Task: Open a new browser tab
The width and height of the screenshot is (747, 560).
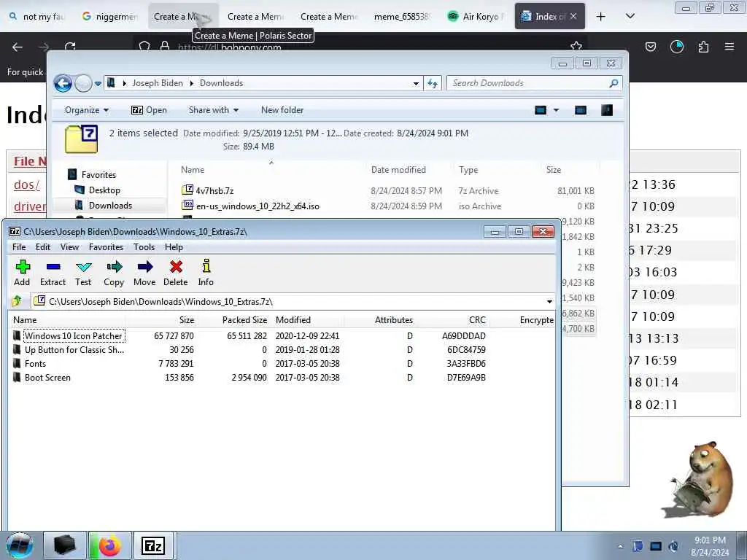Action: point(601,16)
